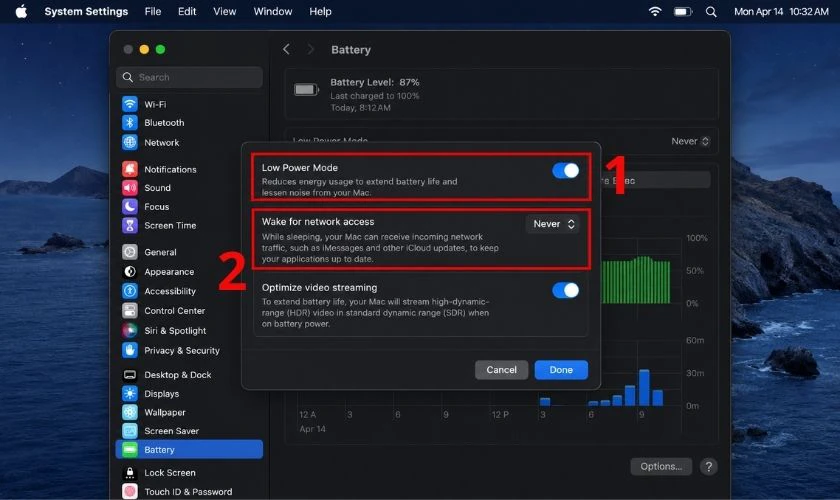The width and height of the screenshot is (840, 500).
Task: Click the Apple logo menu
Action: click(x=21, y=11)
